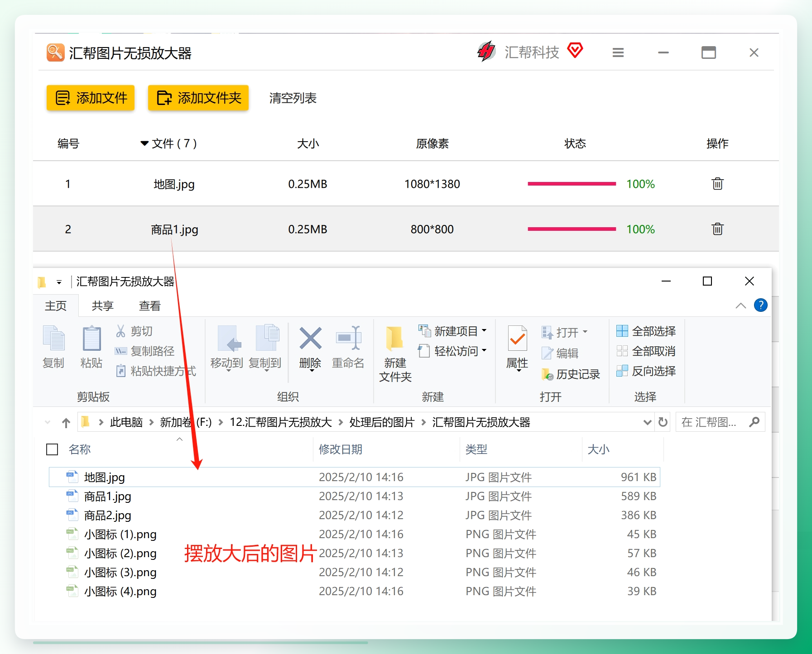Open the quick access toolbar dropdown arrow
Viewport: 812px width, 654px height.
pyautogui.click(x=59, y=282)
